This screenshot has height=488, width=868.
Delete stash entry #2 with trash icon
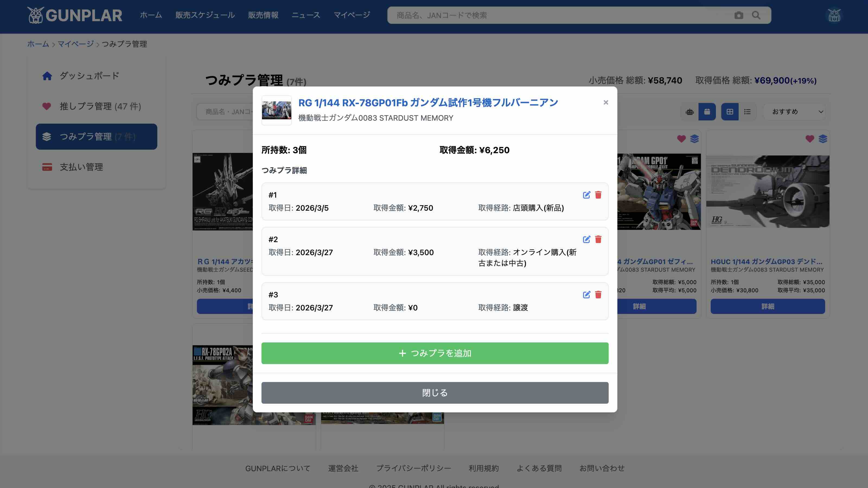click(x=598, y=239)
